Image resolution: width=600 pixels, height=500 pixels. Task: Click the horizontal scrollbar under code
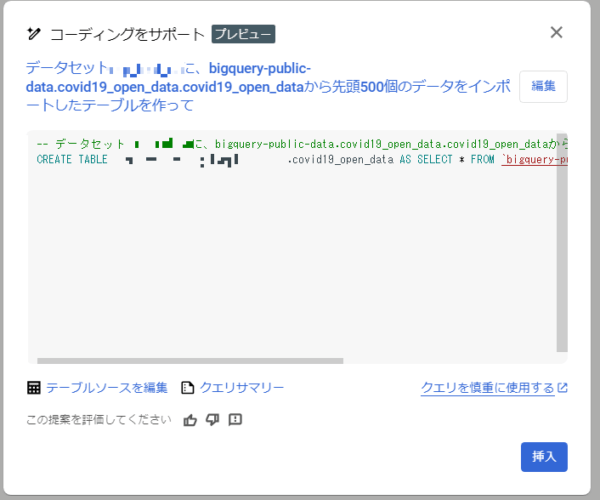coord(190,361)
